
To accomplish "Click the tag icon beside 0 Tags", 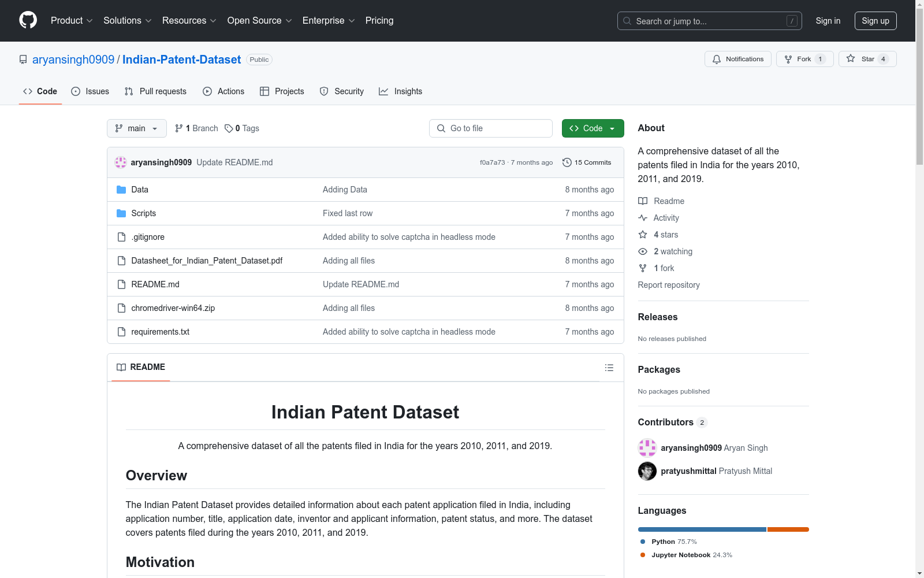I will coord(229,128).
